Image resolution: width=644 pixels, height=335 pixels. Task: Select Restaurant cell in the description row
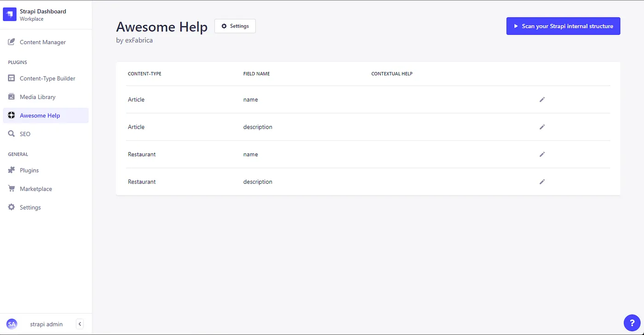(142, 182)
